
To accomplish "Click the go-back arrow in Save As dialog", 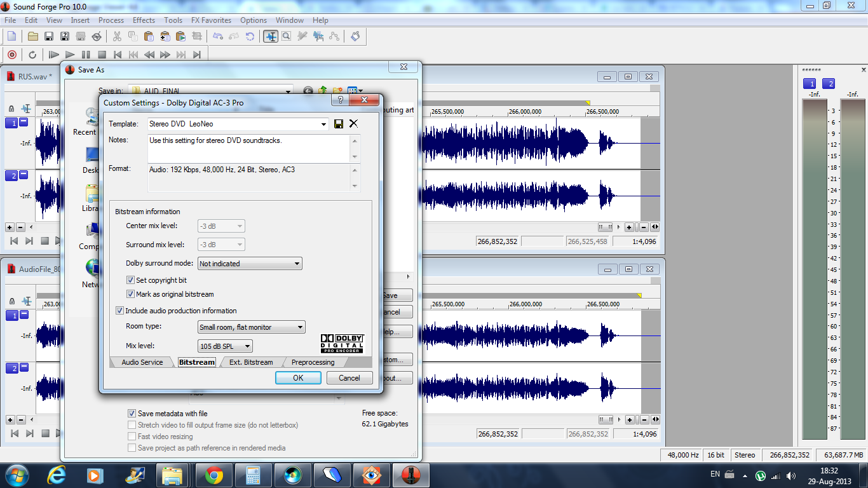I will point(308,91).
